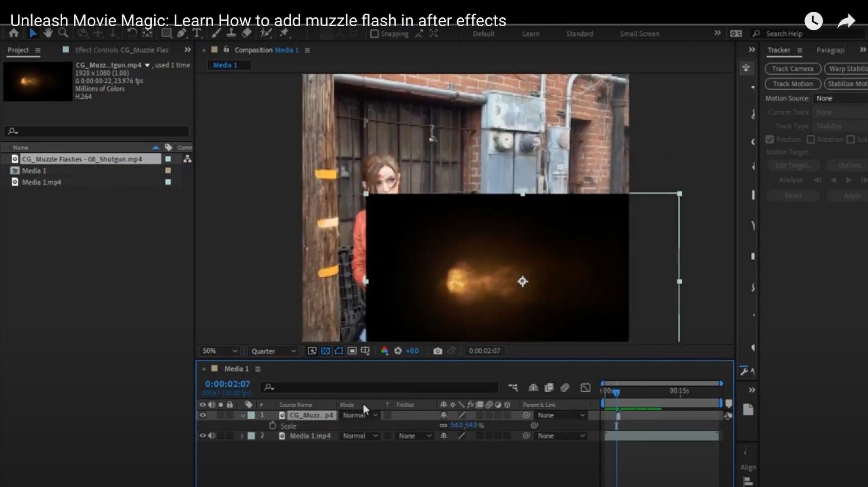Hide the CG_Muzz layer with eye icon
Viewport: 868px width, 487px height.
[x=203, y=415]
